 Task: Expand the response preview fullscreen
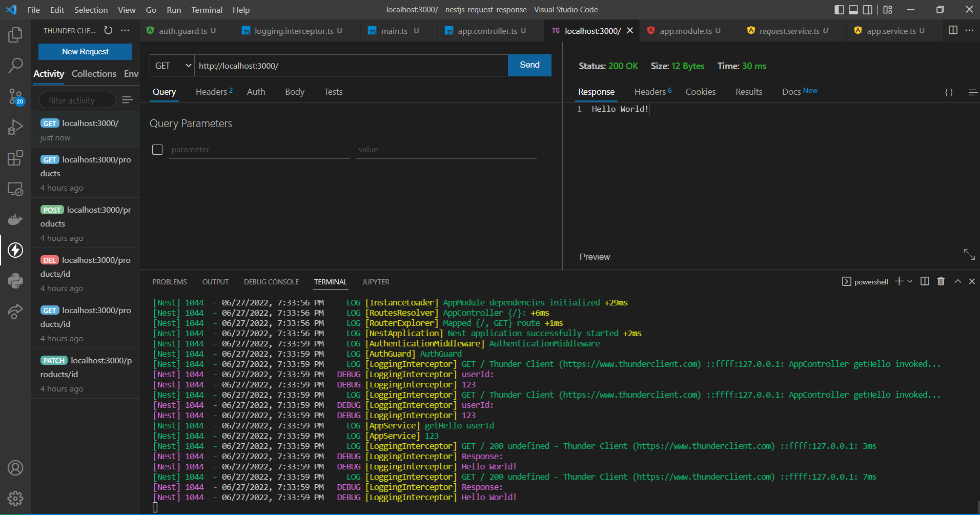(x=969, y=254)
